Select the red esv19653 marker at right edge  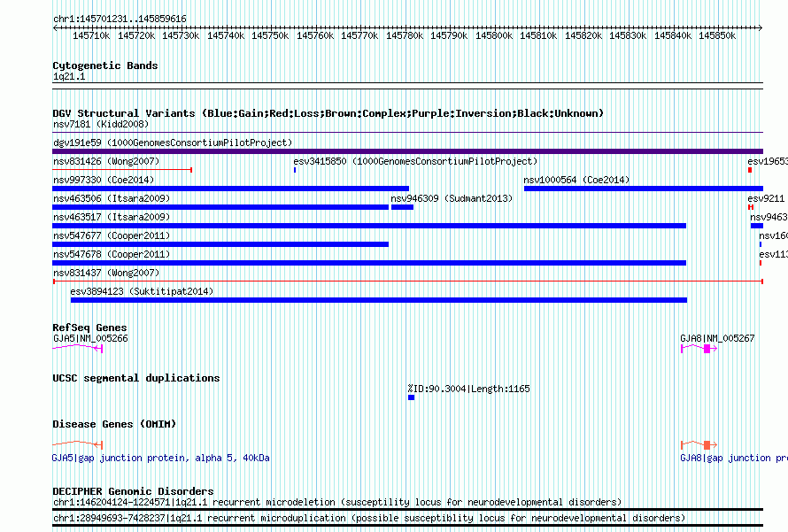[x=750, y=170]
